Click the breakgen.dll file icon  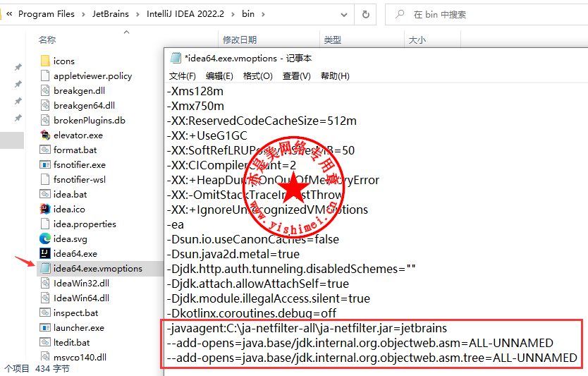click(x=45, y=90)
